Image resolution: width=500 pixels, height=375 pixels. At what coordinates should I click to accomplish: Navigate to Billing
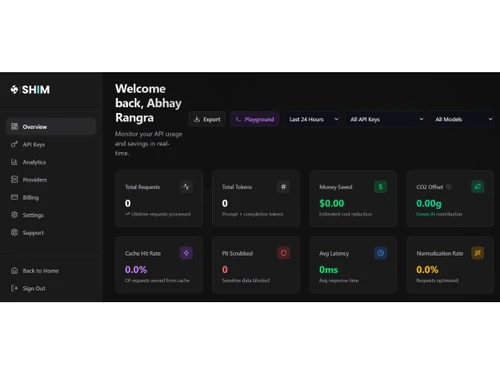click(51, 197)
